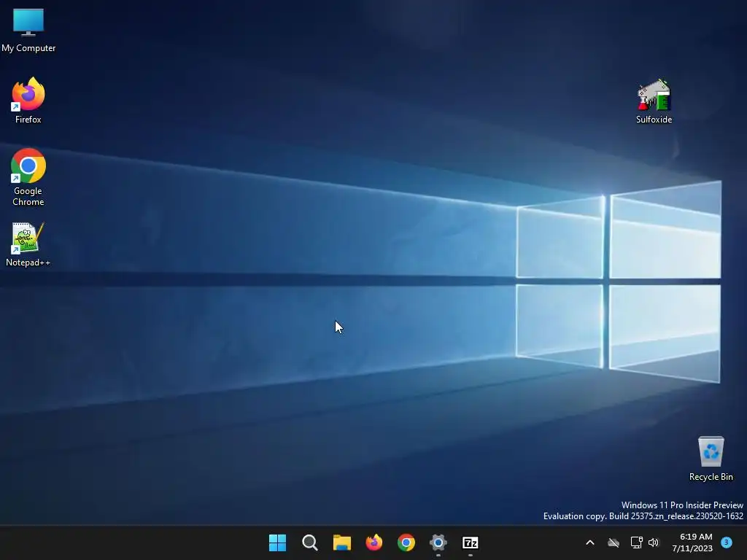Screen dimensions: 747x560
Task: Open File Explorer from the taskbar
Action: (341, 542)
